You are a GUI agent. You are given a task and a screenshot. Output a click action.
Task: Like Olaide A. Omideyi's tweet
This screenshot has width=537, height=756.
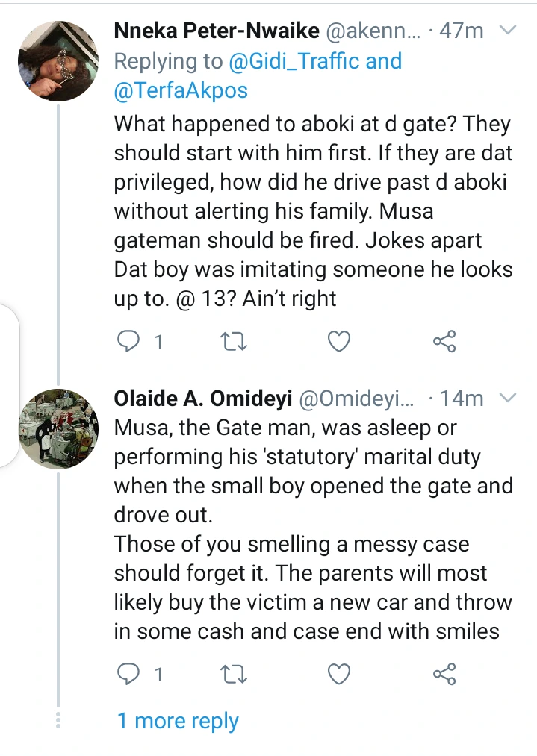339,675
